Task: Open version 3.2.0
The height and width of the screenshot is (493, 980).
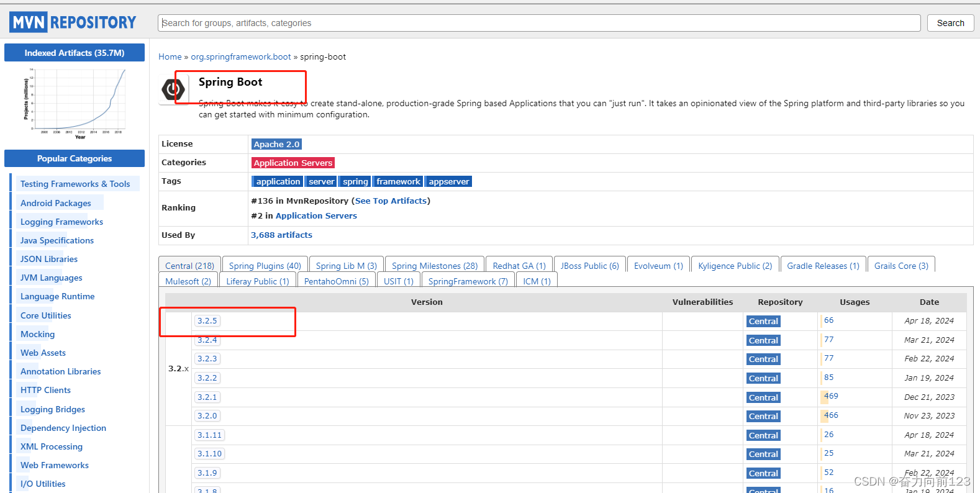Action: pos(207,416)
